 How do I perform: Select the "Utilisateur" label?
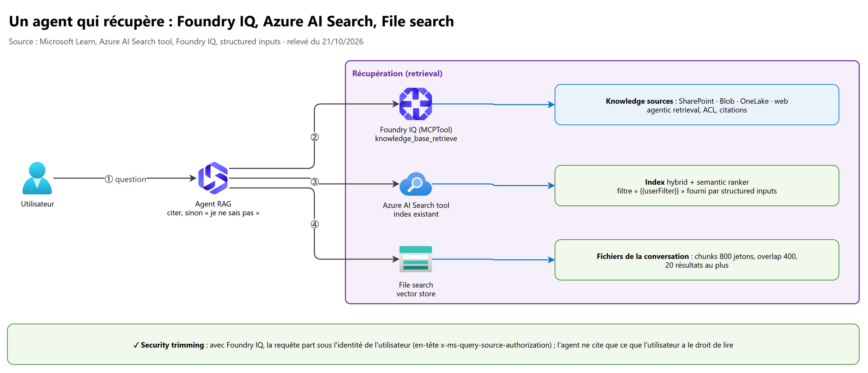(x=37, y=204)
